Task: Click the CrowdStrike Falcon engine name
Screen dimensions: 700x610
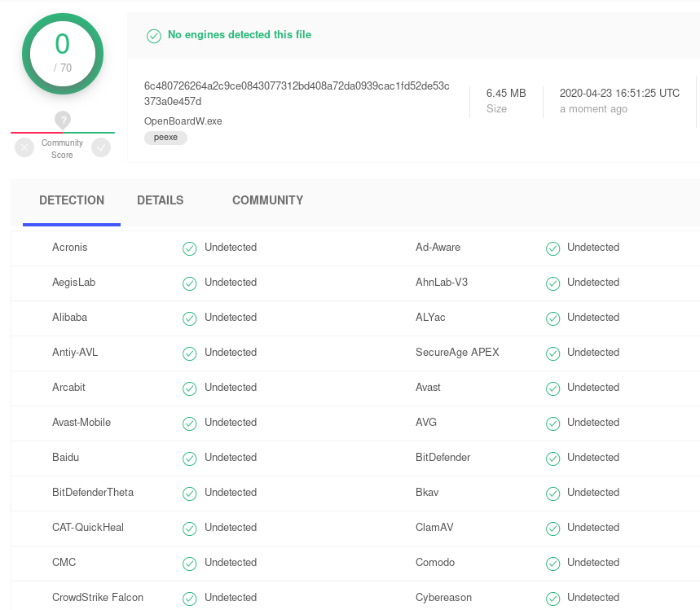Action: click(98, 598)
